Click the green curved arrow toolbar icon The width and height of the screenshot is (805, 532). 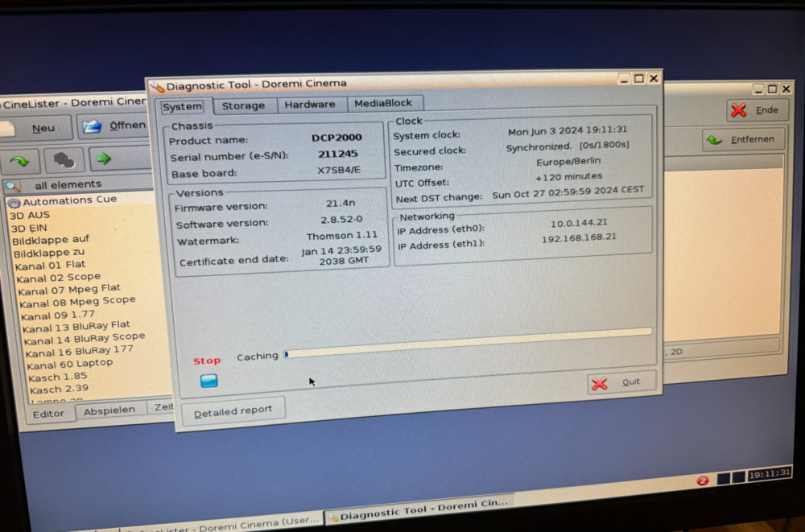pos(20,160)
